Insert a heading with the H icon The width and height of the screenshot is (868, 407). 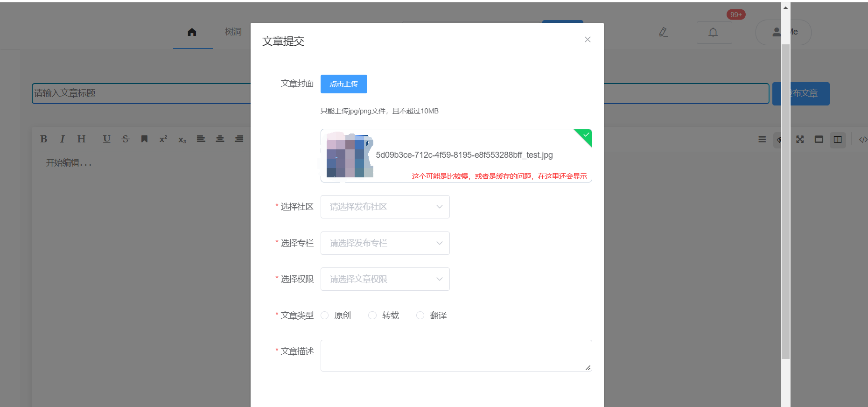click(x=81, y=139)
